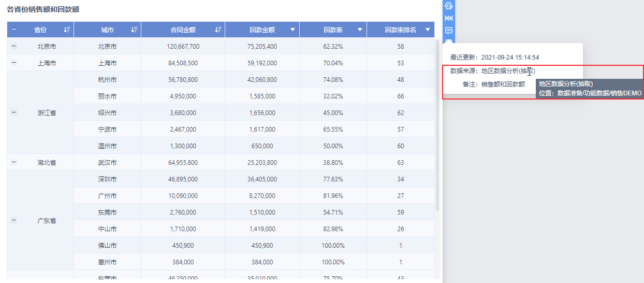
Task: Select the 佛山市 city cell
Action: 107,245
